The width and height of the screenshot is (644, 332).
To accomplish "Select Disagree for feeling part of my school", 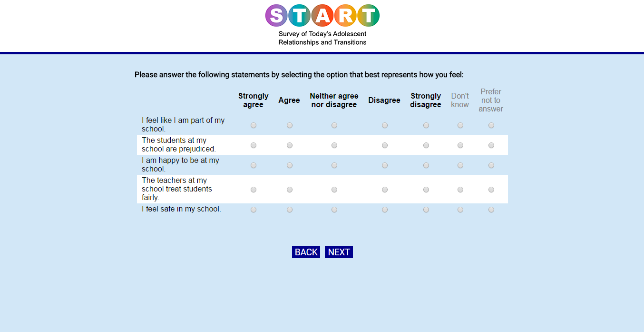I will coord(385,125).
